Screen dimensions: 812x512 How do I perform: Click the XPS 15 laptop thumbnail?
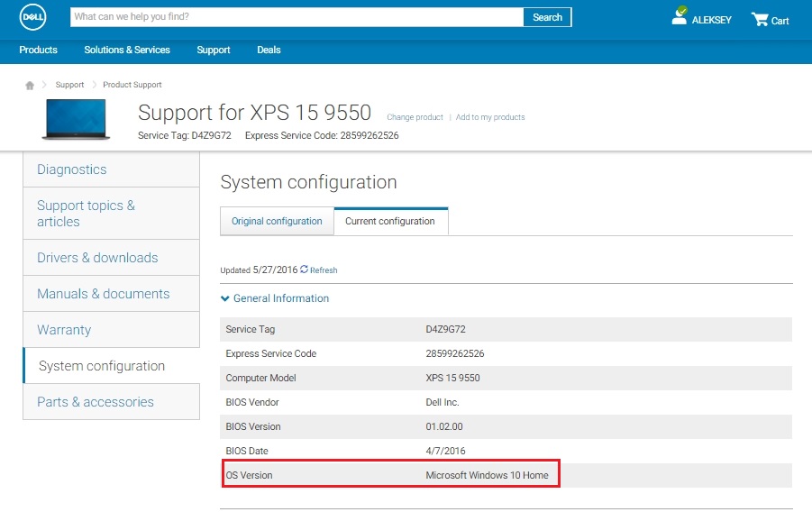click(76, 120)
